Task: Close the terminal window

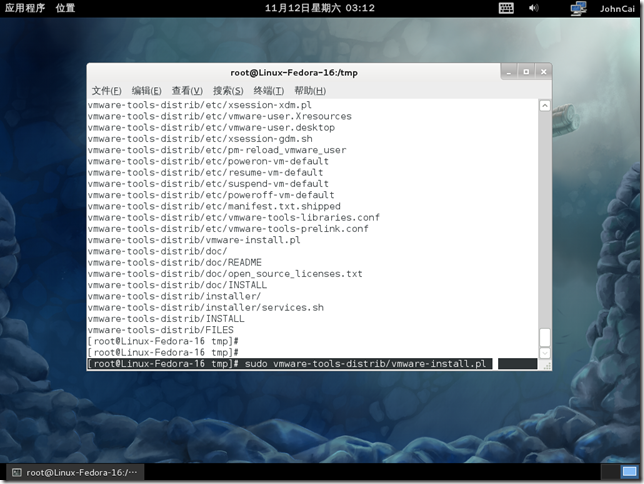Action: 543,72
